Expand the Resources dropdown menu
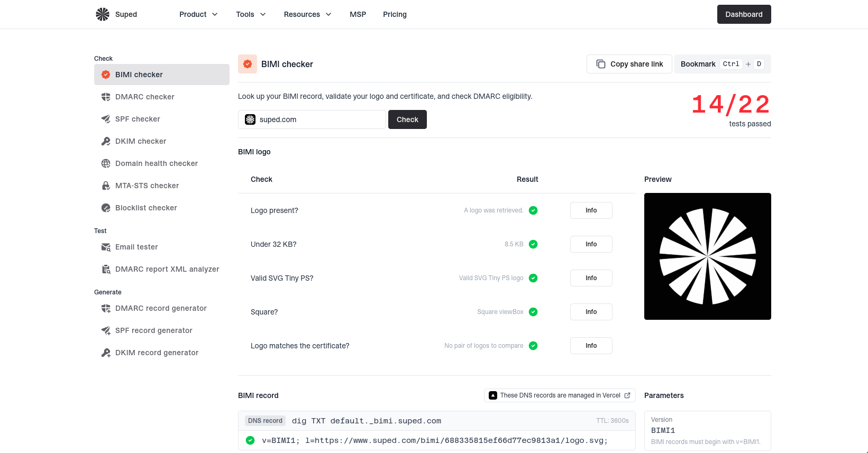 (307, 14)
